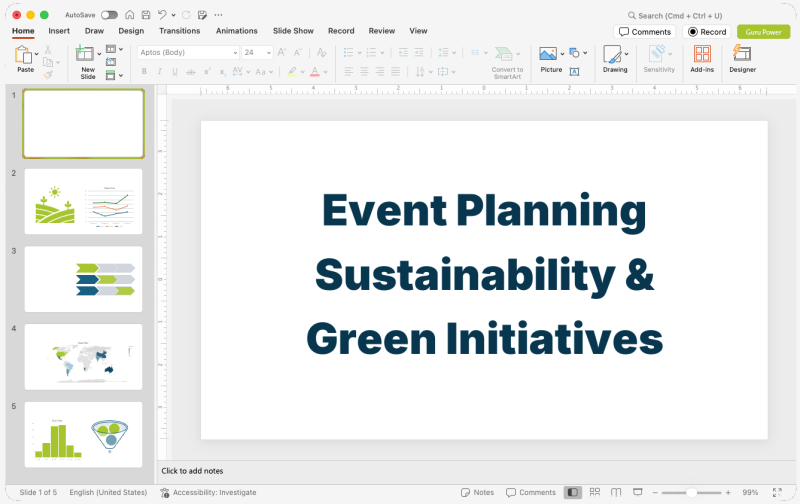Click Fit slide to window icon
Screen dimensions: 800x504
click(777, 492)
